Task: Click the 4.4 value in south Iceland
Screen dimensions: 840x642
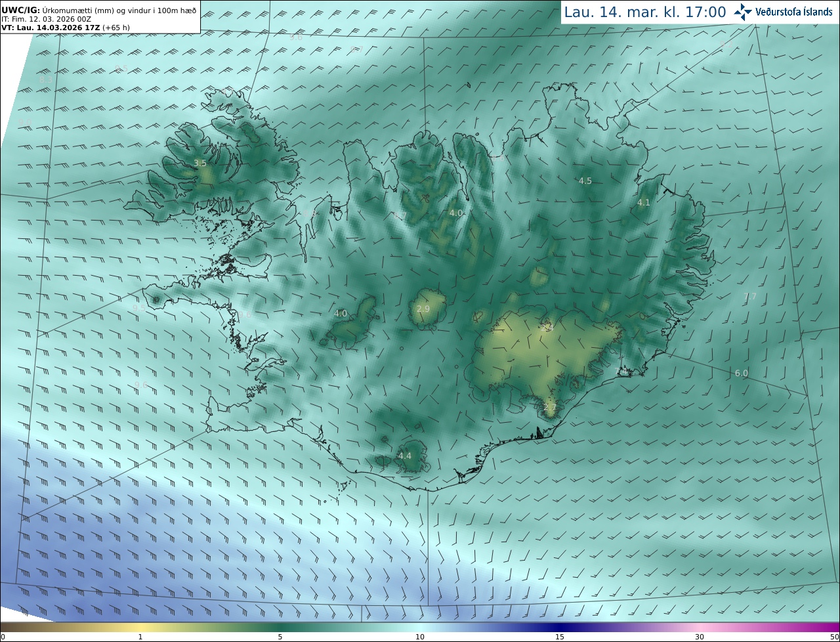Action: tap(405, 456)
